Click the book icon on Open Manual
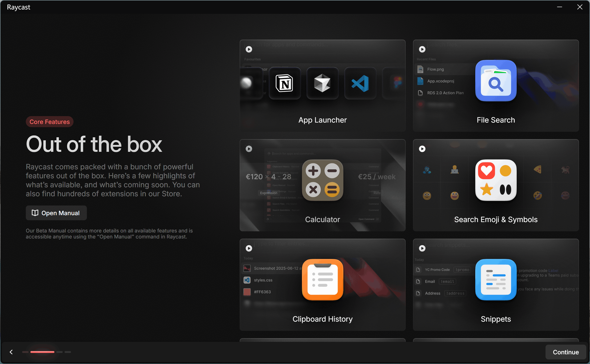 [x=35, y=213]
